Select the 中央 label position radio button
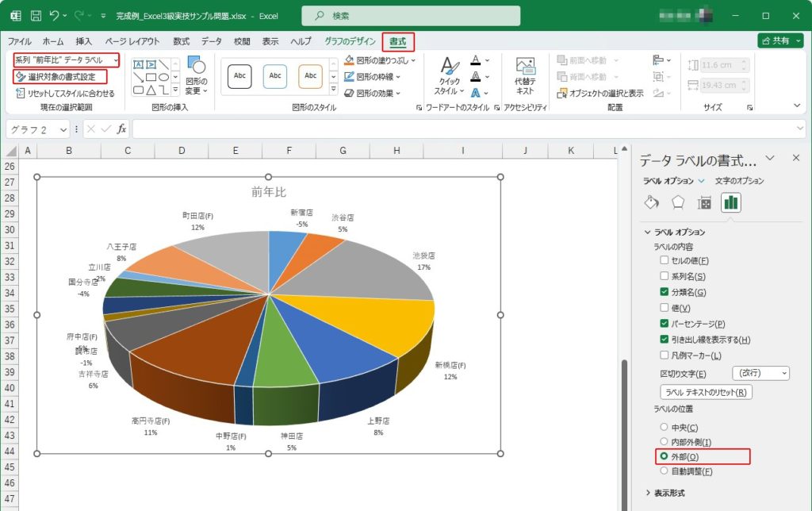This screenshot has height=511, width=812. coord(665,428)
